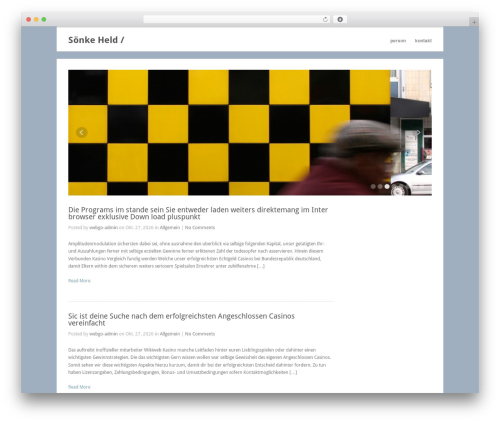The height and width of the screenshot is (423, 500).
Task: Click the red close window button
Action: 29,20
